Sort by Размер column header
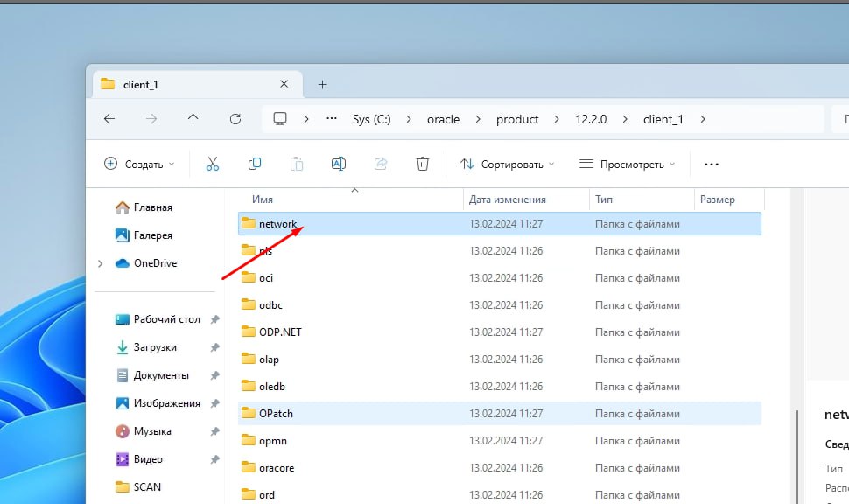The width and height of the screenshot is (849, 504). 729,199
